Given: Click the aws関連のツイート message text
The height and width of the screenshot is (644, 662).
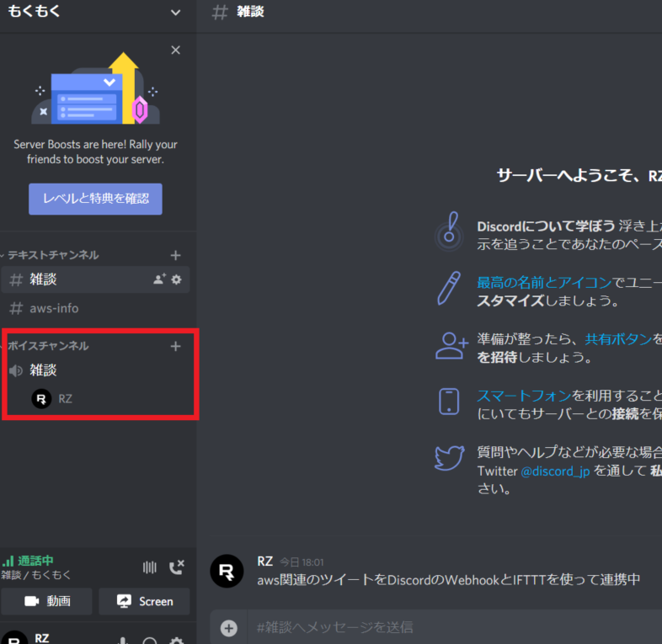Looking at the screenshot, I should pos(449,580).
